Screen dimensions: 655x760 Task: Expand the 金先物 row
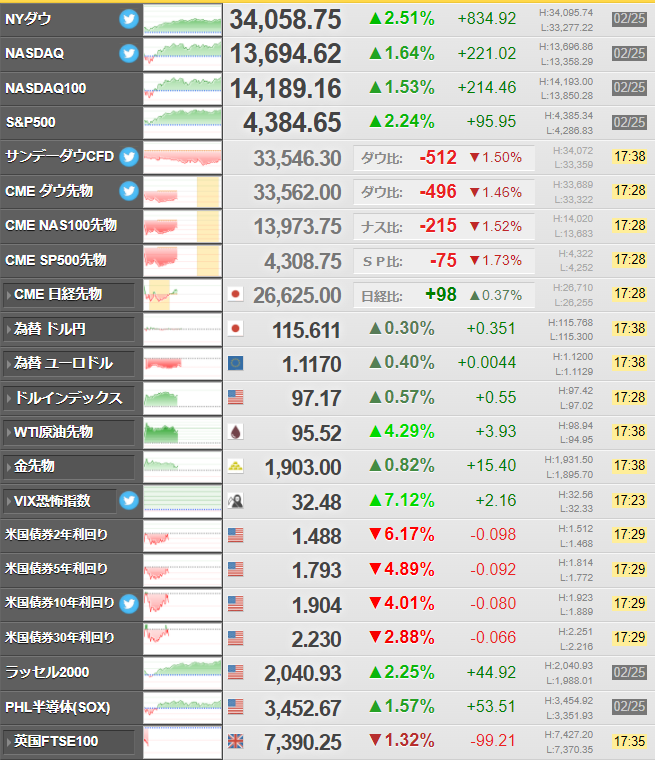(x=68, y=467)
